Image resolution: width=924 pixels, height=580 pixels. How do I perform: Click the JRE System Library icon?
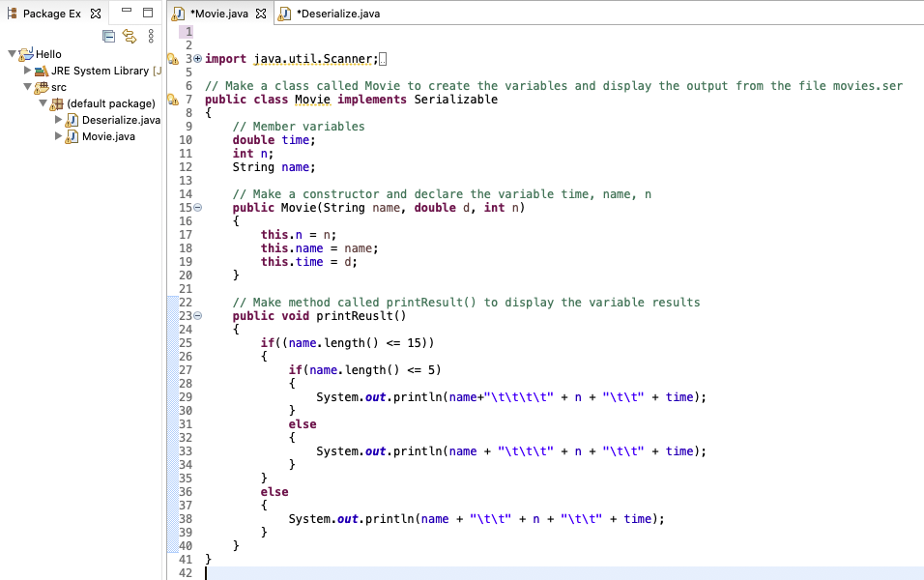(x=40, y=71)
